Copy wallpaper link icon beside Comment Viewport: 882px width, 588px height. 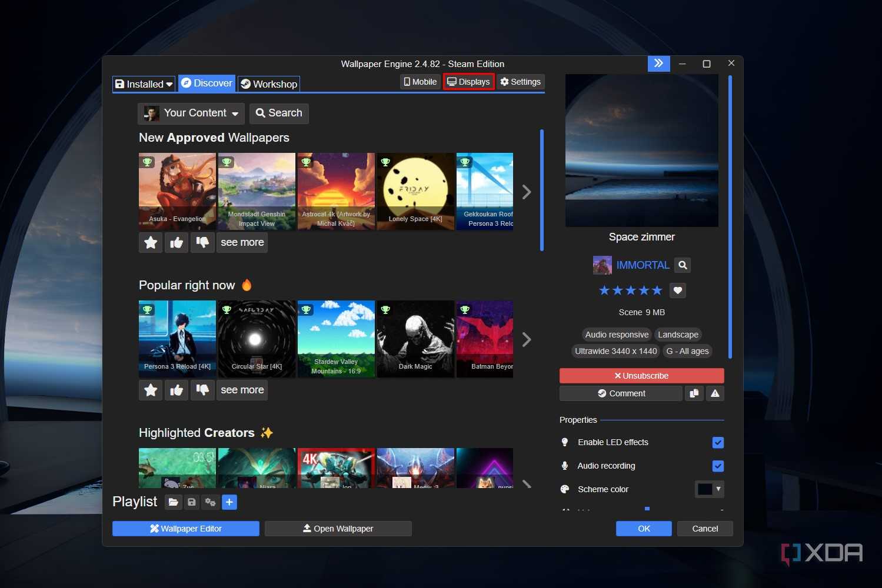694,393
